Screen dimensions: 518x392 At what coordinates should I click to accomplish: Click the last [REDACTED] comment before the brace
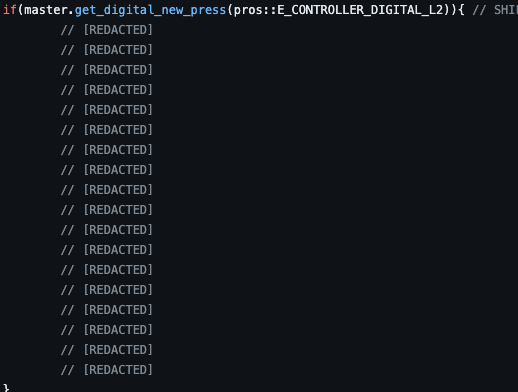107,370
